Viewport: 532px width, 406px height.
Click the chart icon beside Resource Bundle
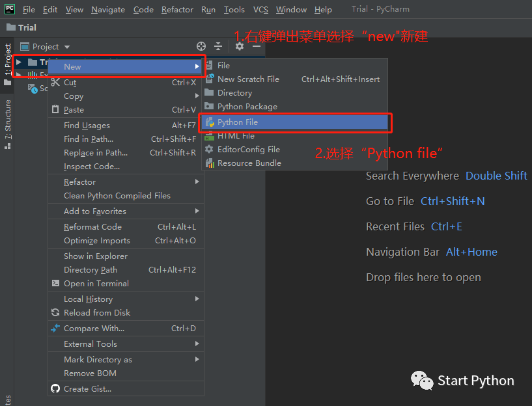coord(210,163)
